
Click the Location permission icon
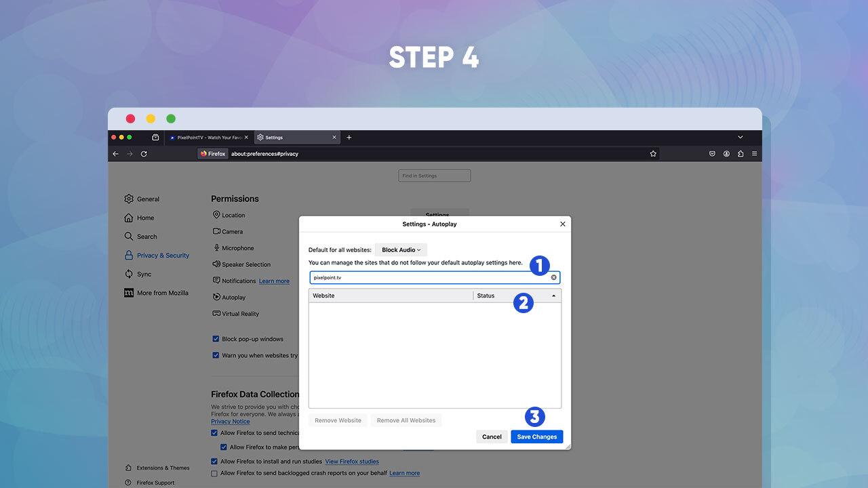click(216, 215)
